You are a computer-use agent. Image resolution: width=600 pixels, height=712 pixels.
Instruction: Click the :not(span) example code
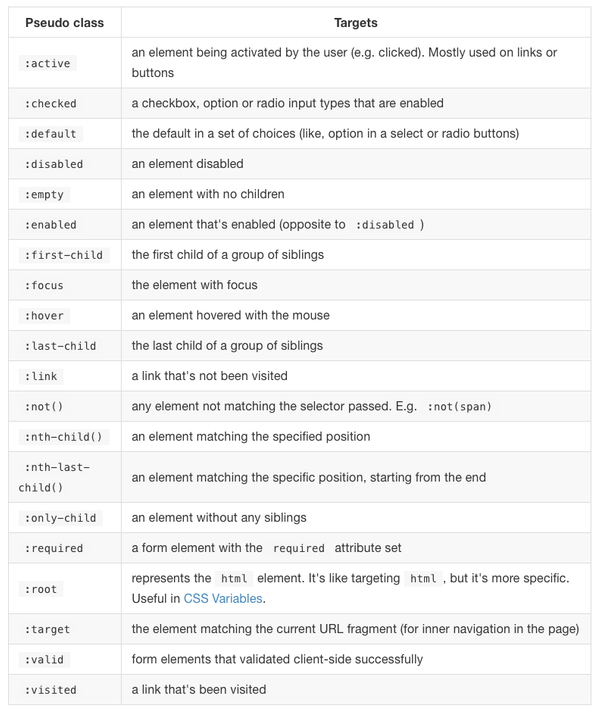[x=459, y=407]
